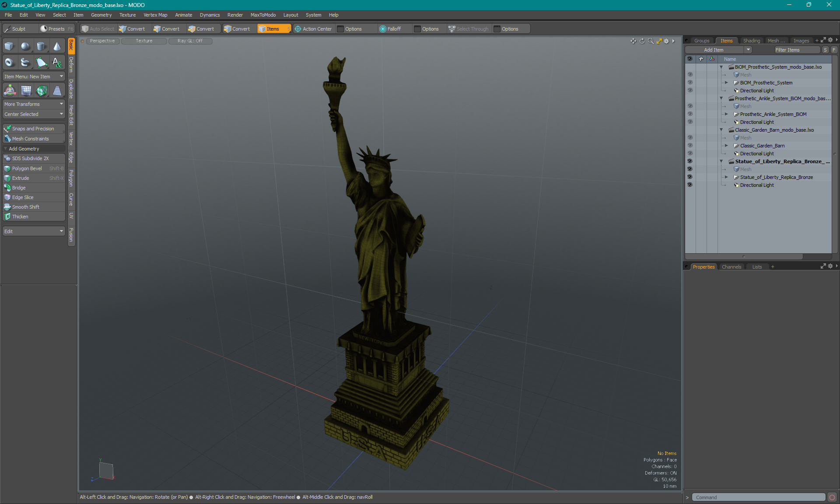Select the Text tool icon
This screenshot has height=504, width=840.
point(57,63)
